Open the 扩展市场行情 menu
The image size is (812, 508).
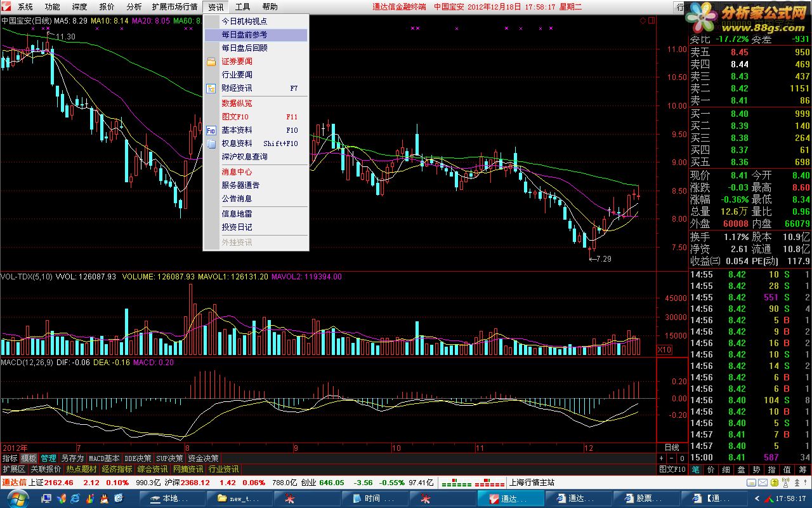click(174, 7)
